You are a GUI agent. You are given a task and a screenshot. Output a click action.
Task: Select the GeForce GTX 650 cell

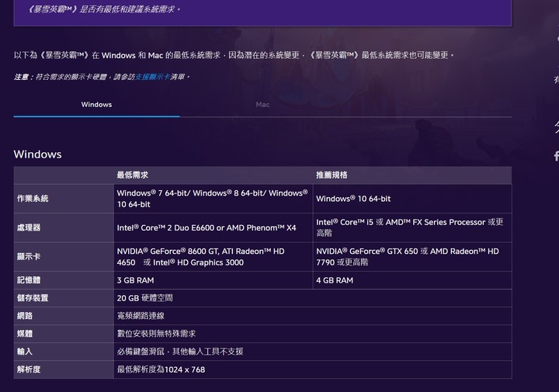(412, 257)
